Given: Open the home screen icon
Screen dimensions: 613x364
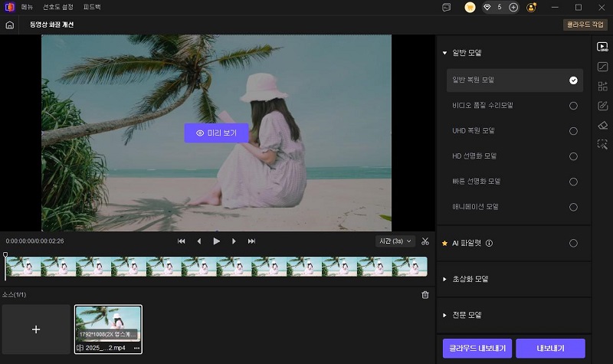Looking at the screenshot, I should 10,25.
